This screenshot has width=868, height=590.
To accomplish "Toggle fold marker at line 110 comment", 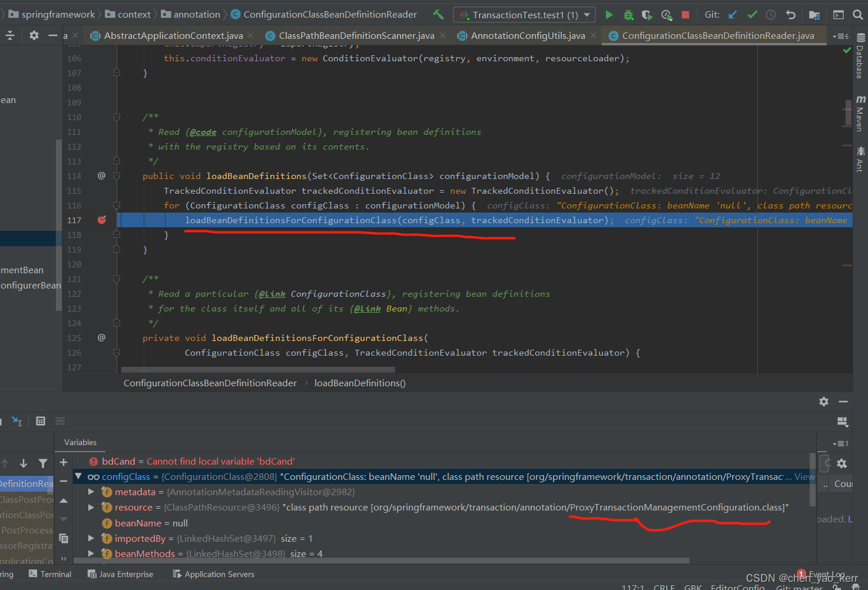I will 117,117.
